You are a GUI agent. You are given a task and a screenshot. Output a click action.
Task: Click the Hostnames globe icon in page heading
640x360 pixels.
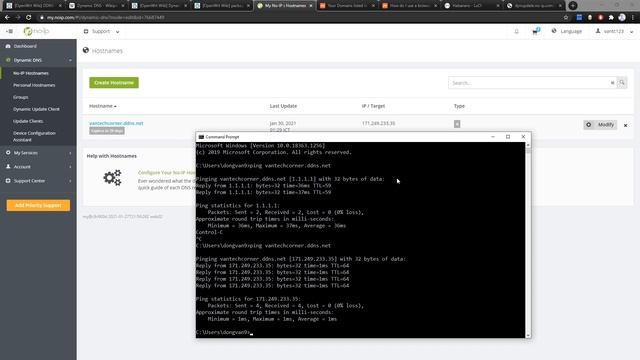pos(86,50)
